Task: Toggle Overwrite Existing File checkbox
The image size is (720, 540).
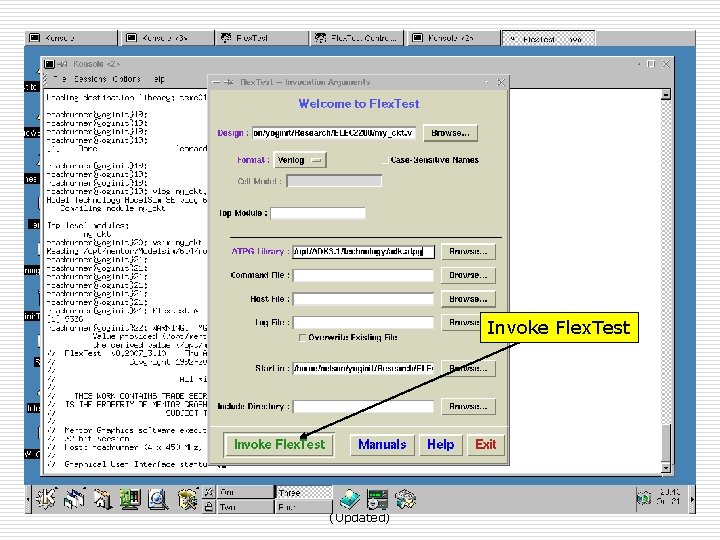Action: (302, 338)
